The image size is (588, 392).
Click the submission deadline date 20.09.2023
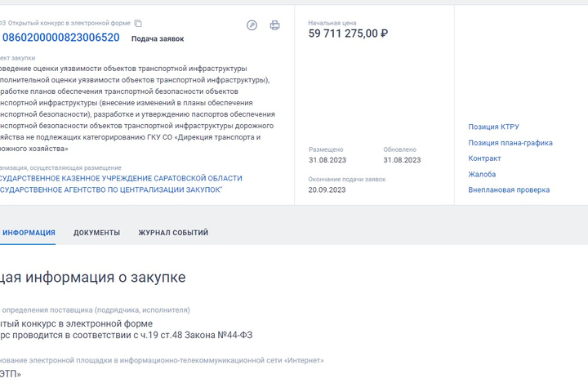coord(327,189)
